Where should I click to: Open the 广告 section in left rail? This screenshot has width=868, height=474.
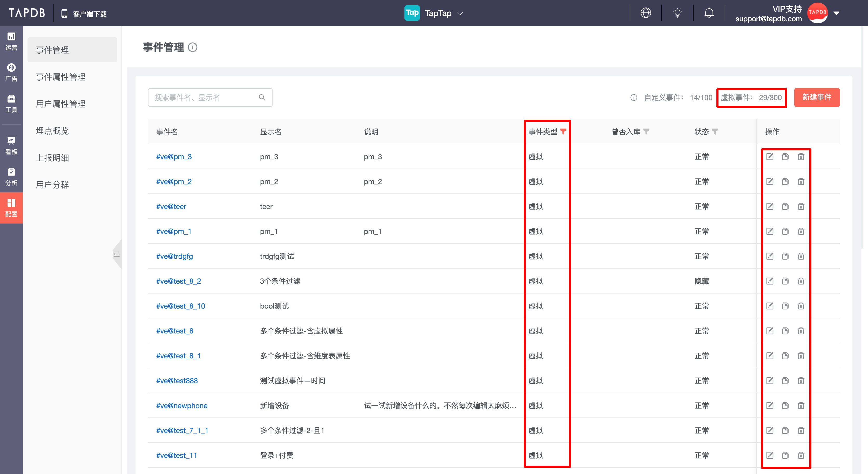pyautogui.click(x=11, y=72)
